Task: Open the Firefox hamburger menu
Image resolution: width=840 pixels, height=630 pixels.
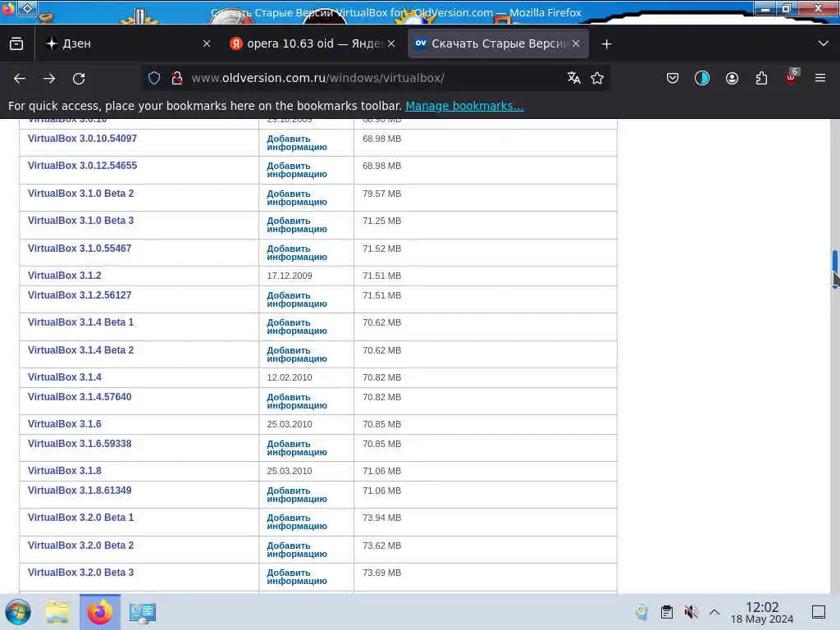Action: [x=820, y=78]
